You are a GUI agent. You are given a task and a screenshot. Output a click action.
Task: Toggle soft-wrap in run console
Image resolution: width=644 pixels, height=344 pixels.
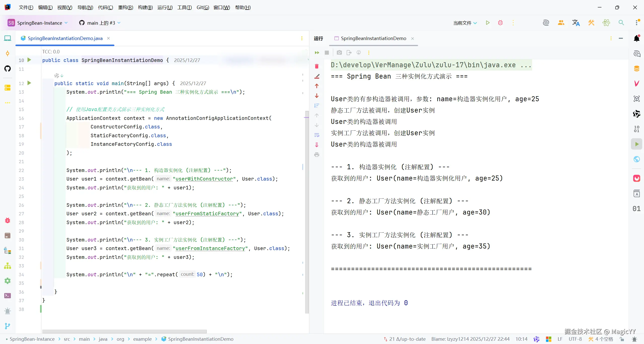(x=317, y=135)
